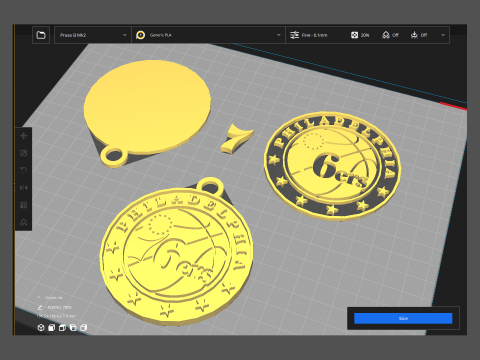This screenshot has width=480, height=360.
Task: Switch to left side view cube
Action: pos(73,328)
